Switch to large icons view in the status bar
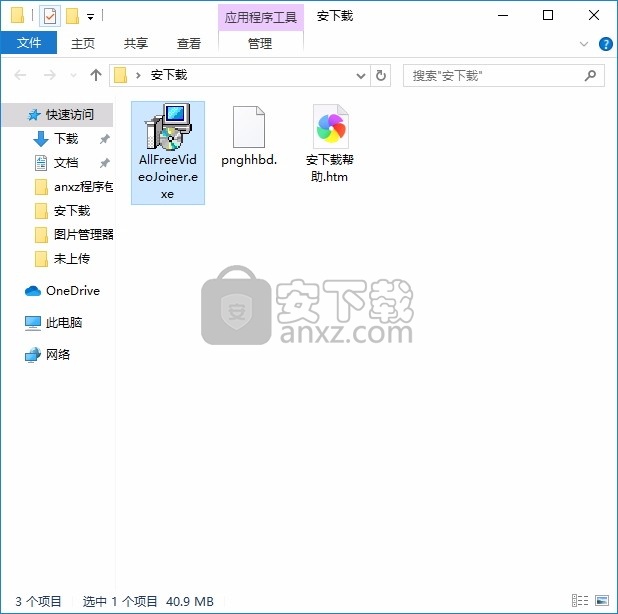 click(601, 601)
